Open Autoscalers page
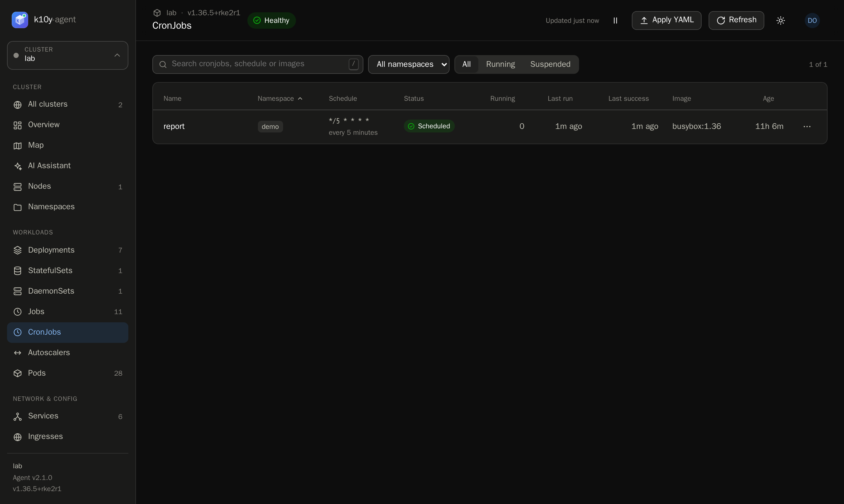This screenshot has width=844, height=504. 68,353
